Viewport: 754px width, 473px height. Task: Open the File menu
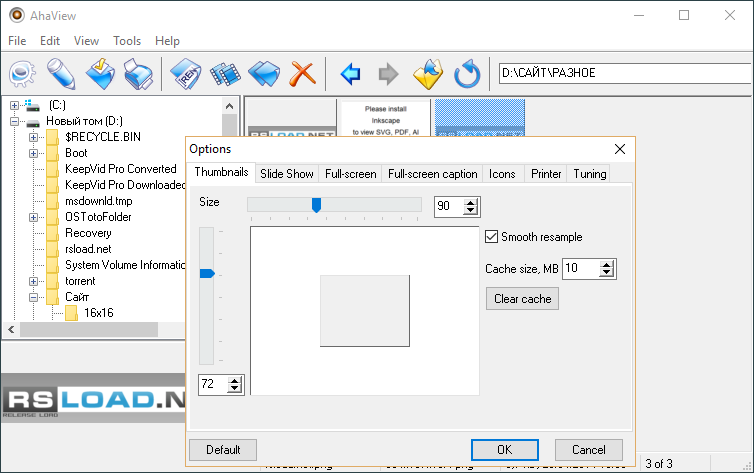(17, 41)
